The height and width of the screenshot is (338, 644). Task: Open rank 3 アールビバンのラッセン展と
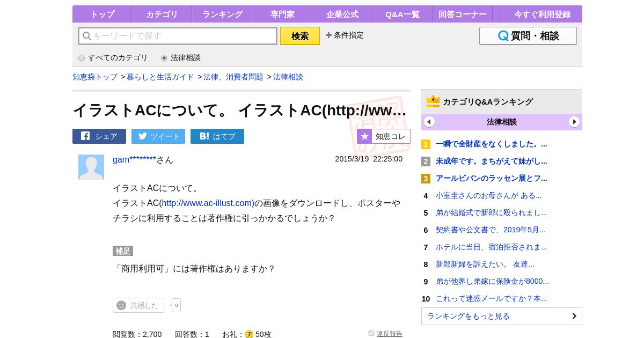coord(492,178)
